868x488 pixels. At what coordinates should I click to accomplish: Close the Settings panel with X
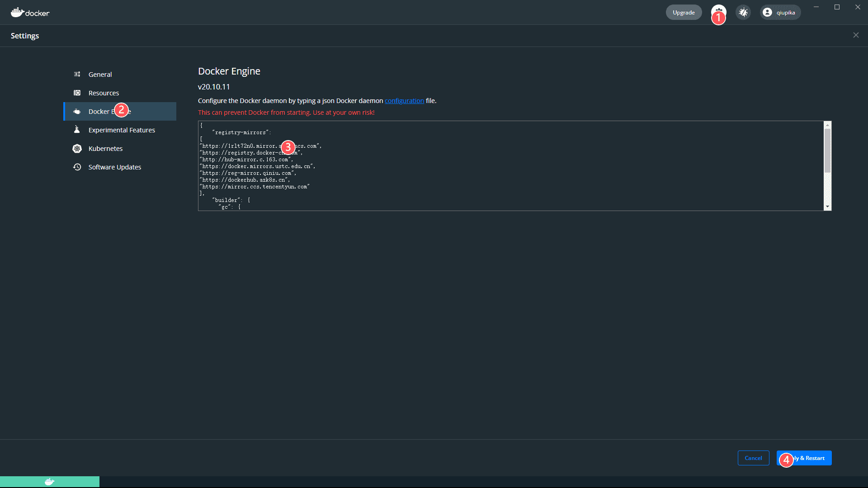tap(856, 35)
